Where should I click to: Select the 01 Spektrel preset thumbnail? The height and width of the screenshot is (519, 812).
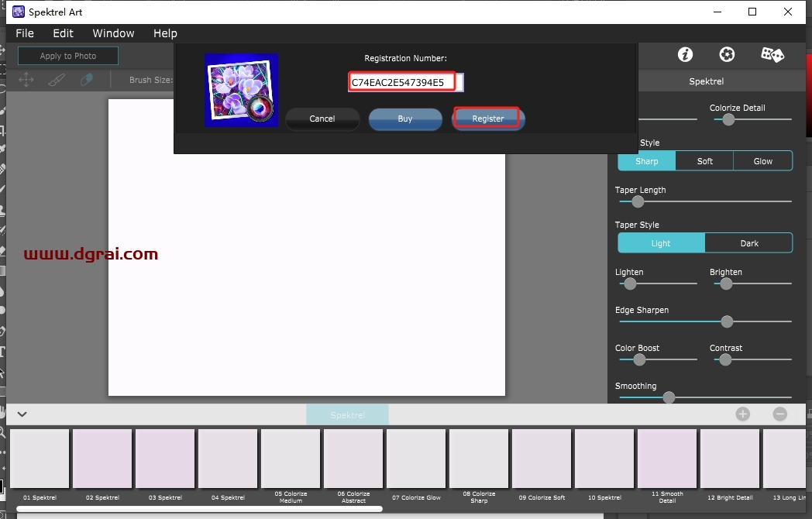click(40, 459)
